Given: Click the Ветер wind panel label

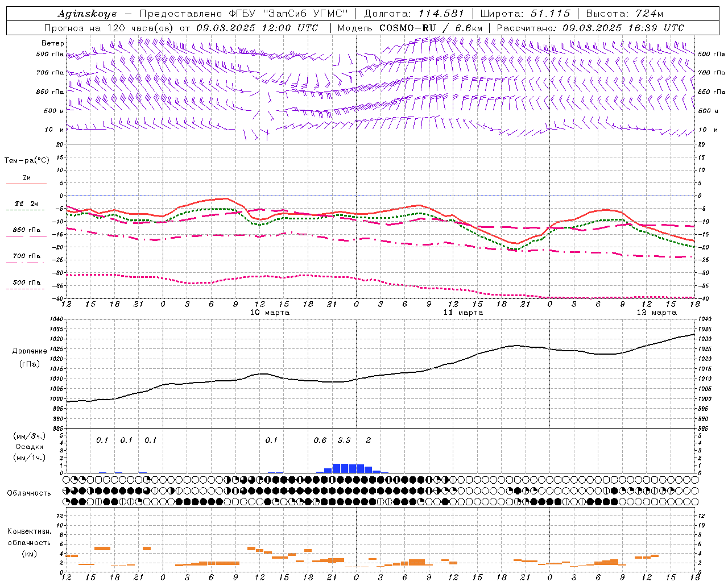Looking at the screenshot, I should 53,43.
